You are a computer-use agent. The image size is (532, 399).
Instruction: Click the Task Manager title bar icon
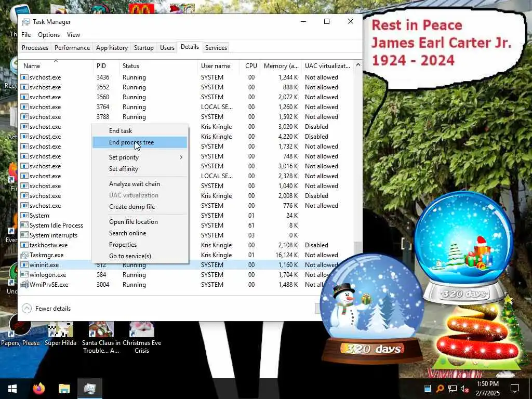pyautogui.click(x=26, y=22)
